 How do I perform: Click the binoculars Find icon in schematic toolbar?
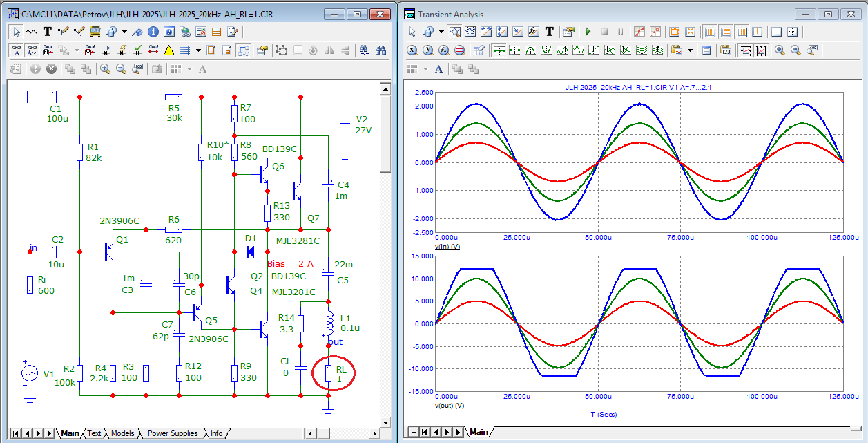[x=380, y=50]
